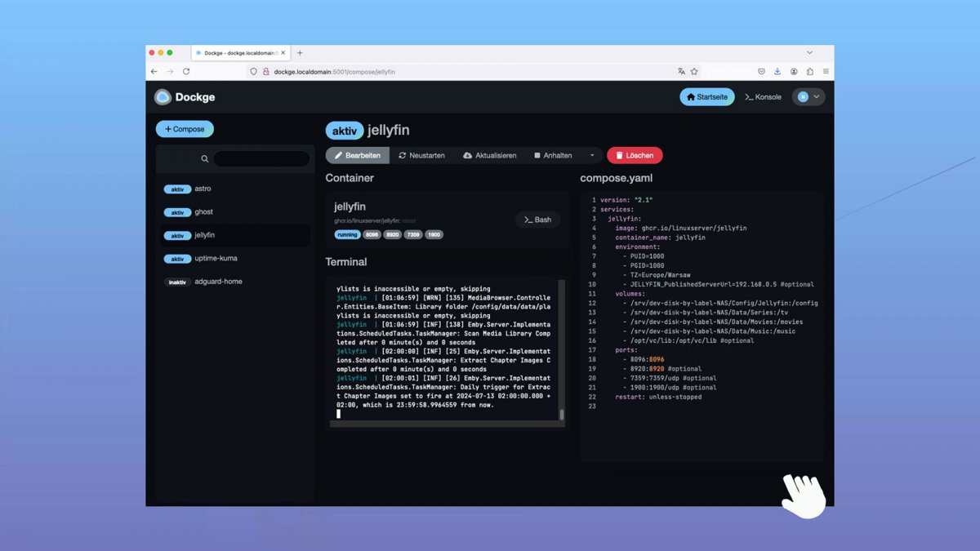The height and width of the screenshot is (551, 980).
Task: Open a new browser tab
Action: point(300,53)
